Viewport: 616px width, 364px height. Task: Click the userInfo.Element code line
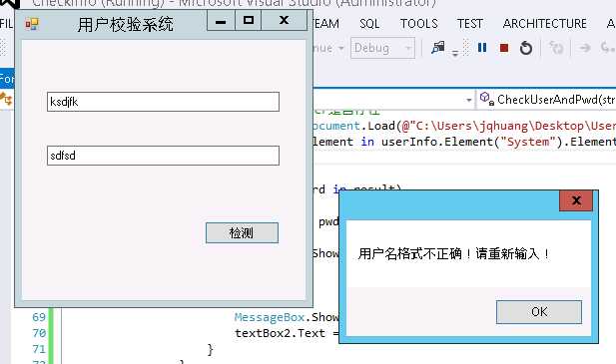click(x=465, y=142)
